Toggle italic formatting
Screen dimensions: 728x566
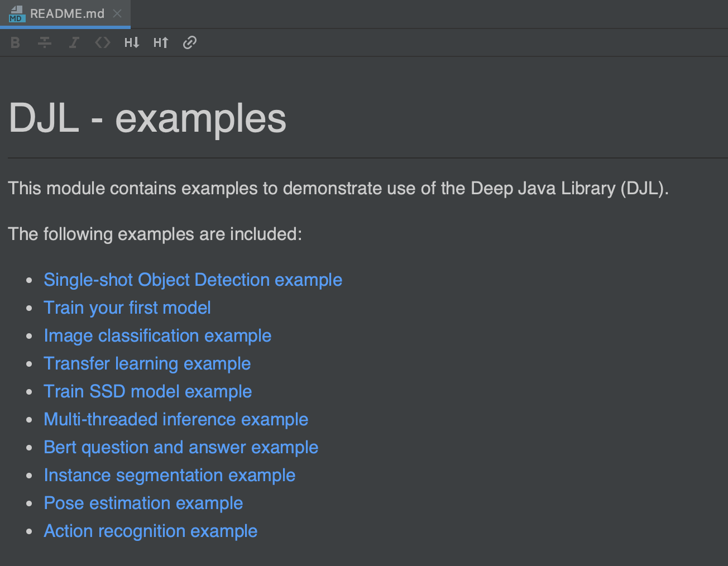tap(73, 42)
